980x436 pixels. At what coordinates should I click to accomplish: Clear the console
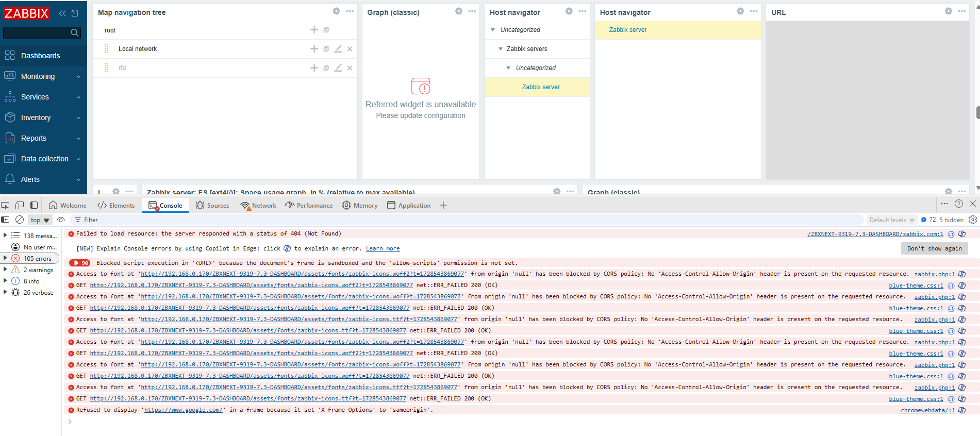[x=20, y=220]
